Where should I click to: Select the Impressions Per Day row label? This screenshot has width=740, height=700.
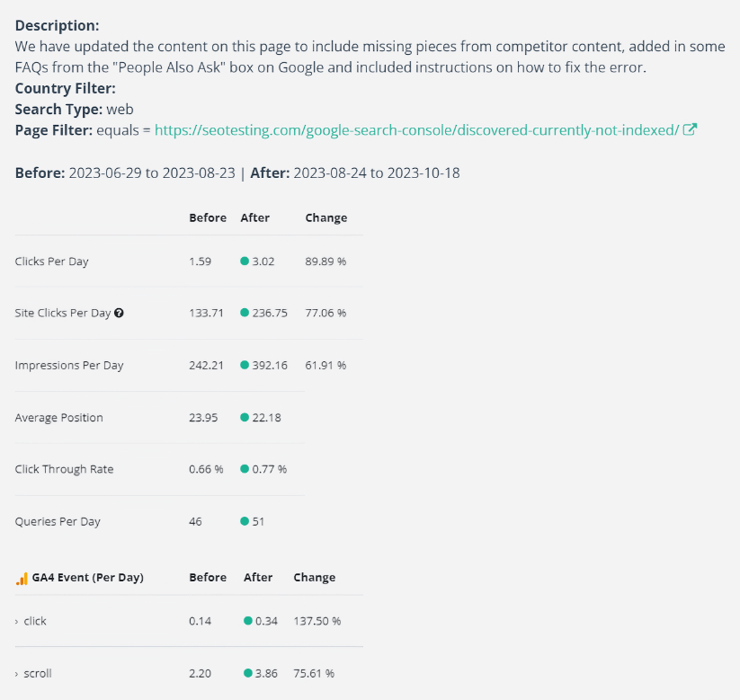coord(69,366)
